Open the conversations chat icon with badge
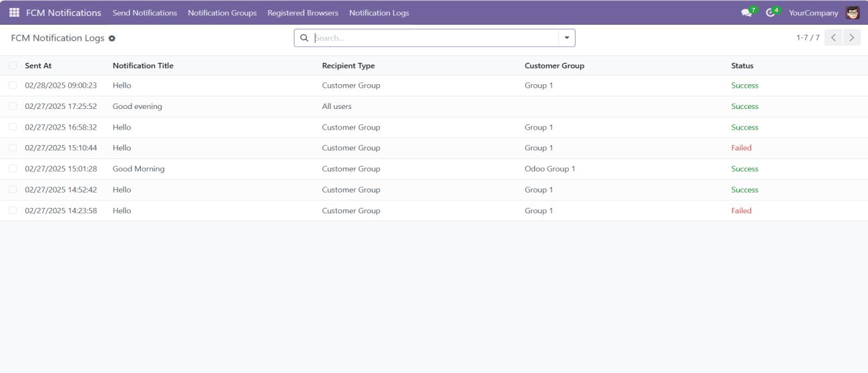Screen dimensions: 868x373 click(746, 13)
